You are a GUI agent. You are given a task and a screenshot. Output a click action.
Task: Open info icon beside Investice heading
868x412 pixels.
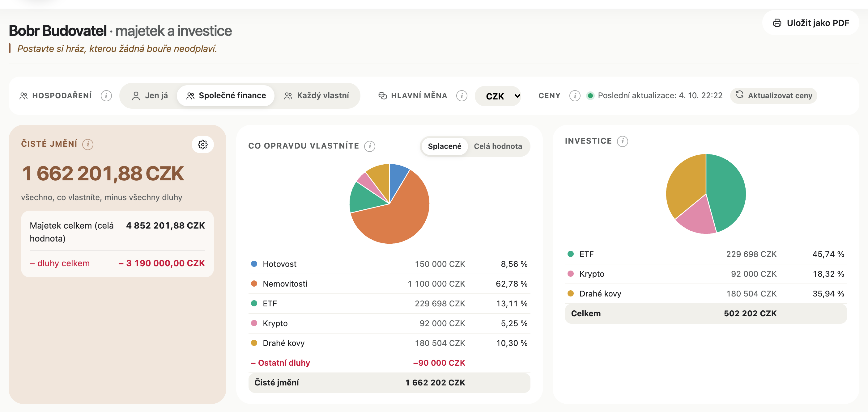point(622,141)
